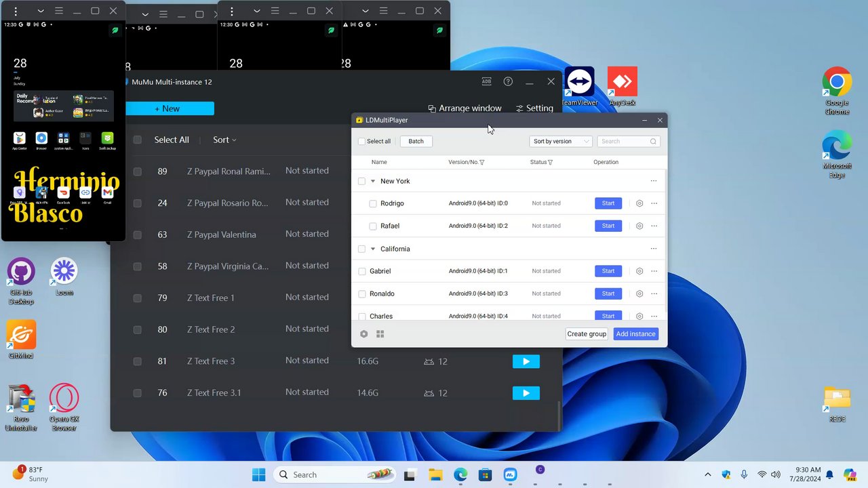
Task: Open AnyDesk desktop shortcut
Action: pyautogui.click(x=623, y=86)
